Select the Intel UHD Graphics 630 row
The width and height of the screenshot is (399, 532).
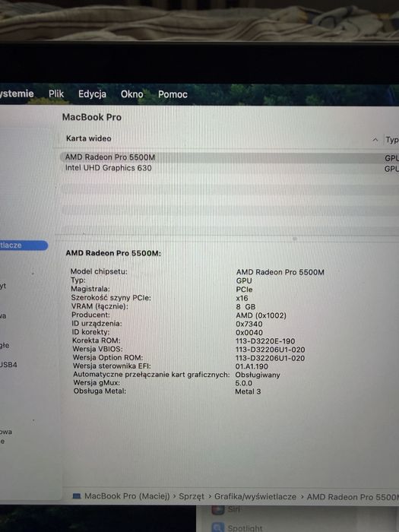tap(230, 168)
